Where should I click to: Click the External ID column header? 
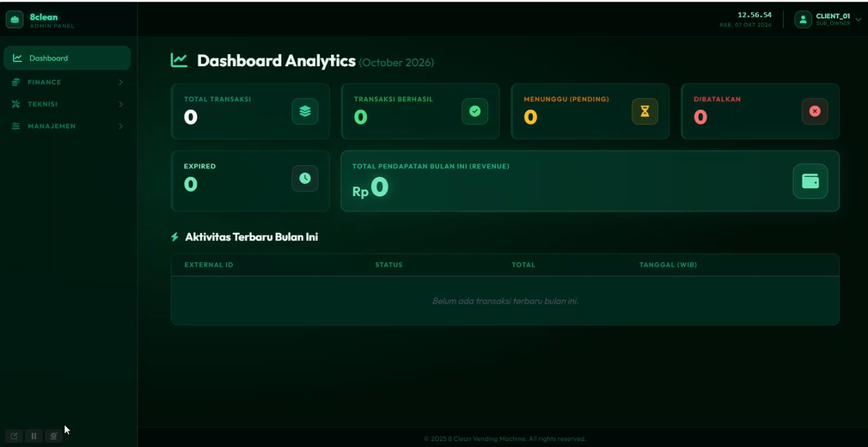(x=209, y=265)
